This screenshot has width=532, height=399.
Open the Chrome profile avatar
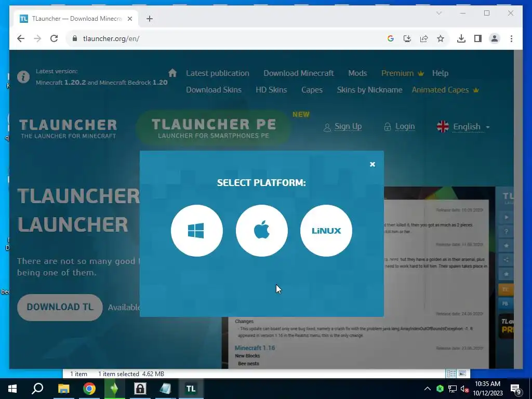[495, 38]
